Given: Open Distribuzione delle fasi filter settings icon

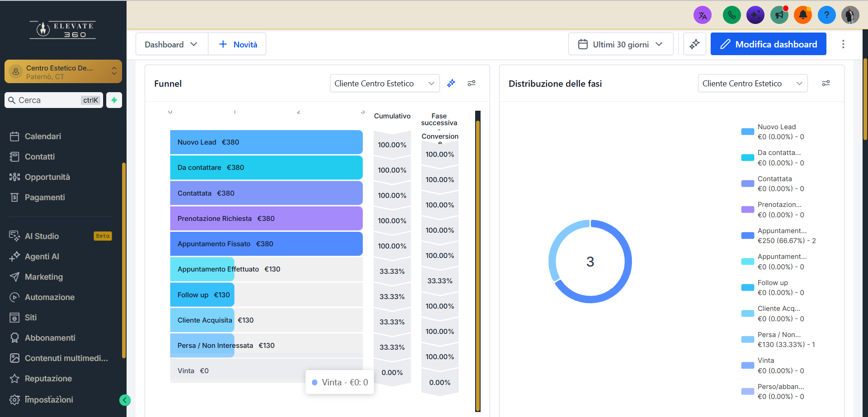Looking at the screenshot, I should pos(826,83).
